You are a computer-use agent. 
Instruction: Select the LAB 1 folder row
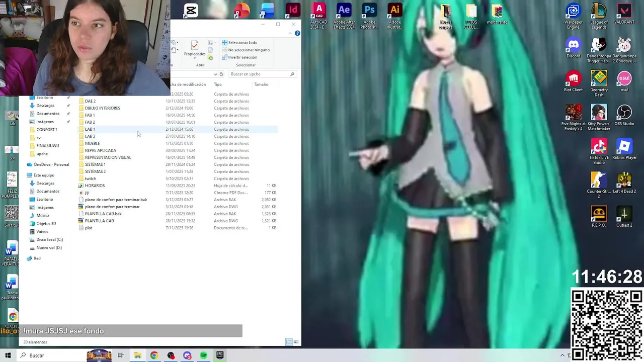point(178,129)
